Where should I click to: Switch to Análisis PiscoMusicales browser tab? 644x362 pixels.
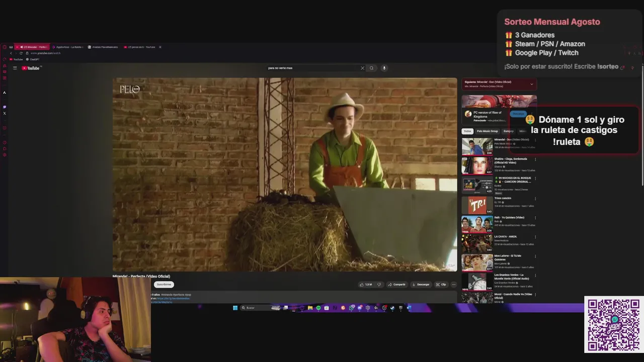point(103,47)
